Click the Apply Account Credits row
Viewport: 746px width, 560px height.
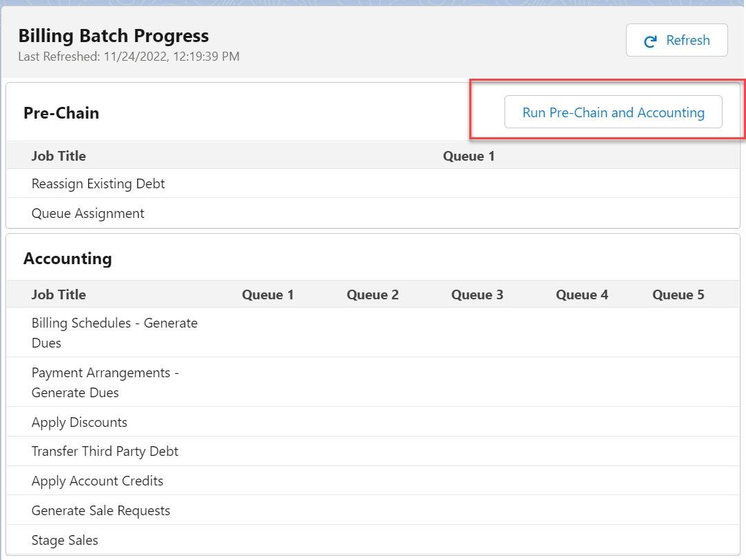pyautogui.click(x=97, y=481)
